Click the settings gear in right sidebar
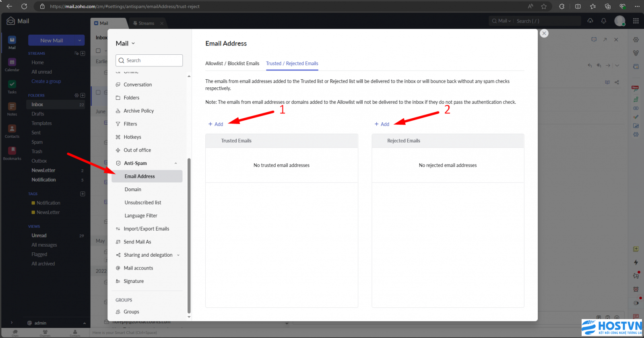Image resolution: width=644 pixels, height=338 pixels. point(636,39)
